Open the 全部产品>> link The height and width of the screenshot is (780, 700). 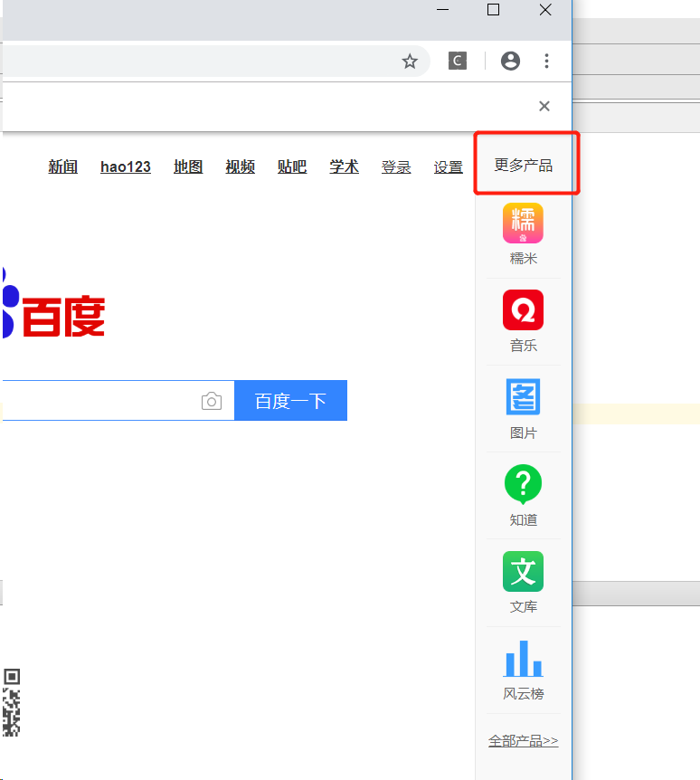(x=523, y=741)
